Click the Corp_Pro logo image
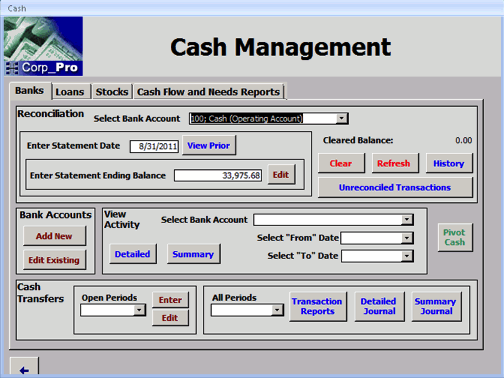 43,46
